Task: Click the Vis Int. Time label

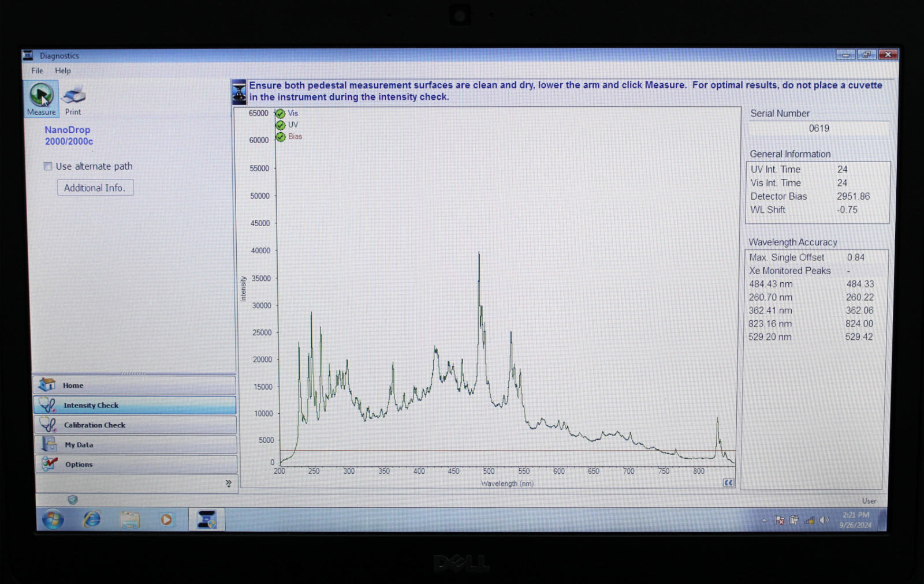Action: 776,183
